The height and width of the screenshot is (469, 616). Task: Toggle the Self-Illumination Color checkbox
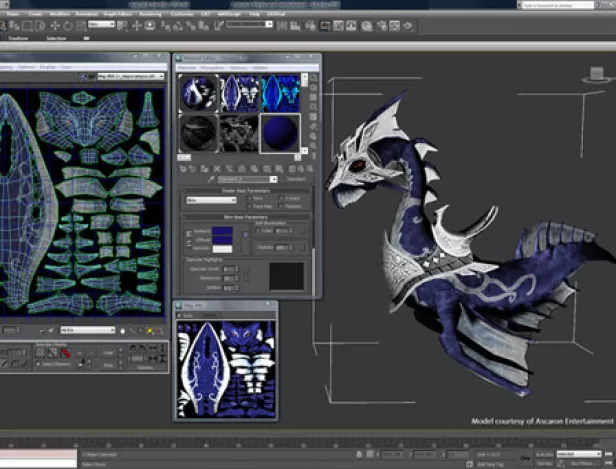pyautogui.click(x=258, y=231)
